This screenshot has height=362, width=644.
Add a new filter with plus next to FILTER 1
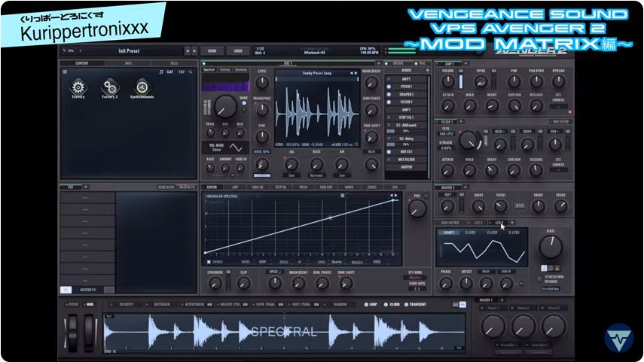click(461, 121)
